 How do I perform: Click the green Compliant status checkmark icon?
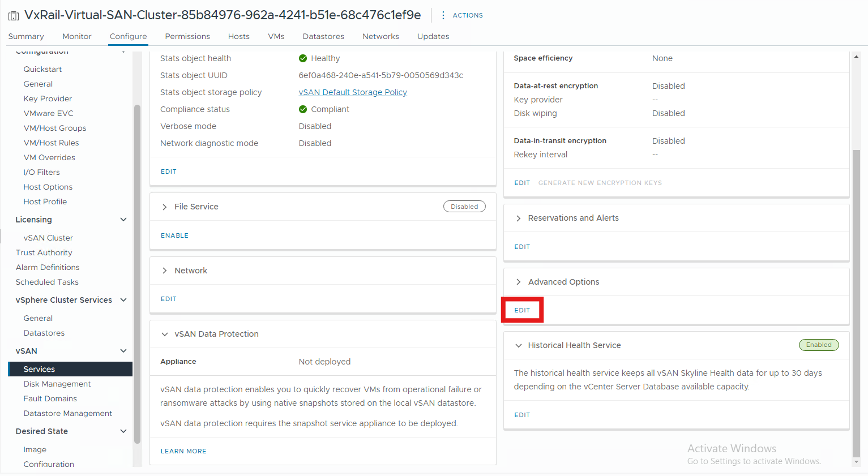pos(303,109)
